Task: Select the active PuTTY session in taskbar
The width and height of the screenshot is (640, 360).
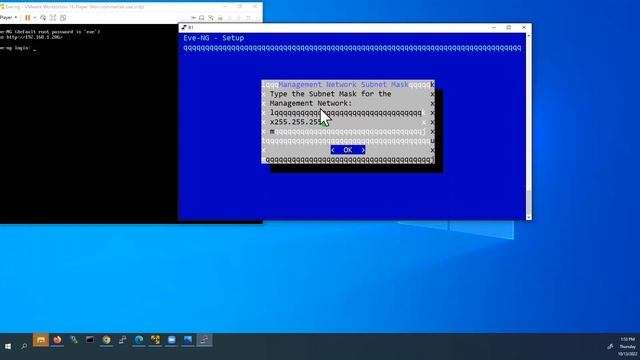Action: 204,340
